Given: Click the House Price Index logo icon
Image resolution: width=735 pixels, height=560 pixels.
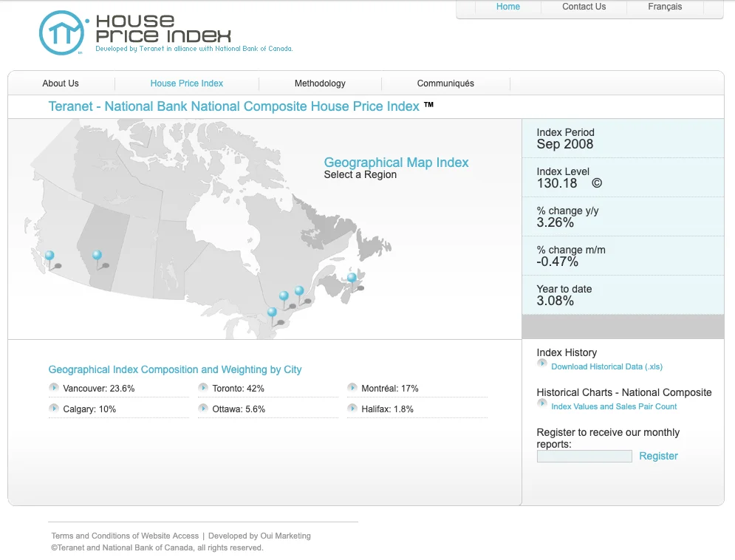Looking at the screenshot, I should 64,33.
